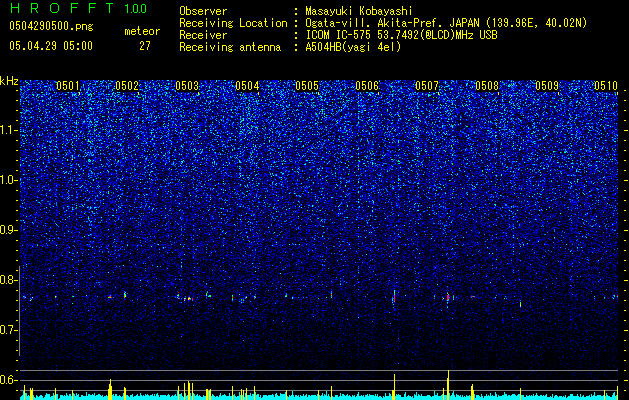This screenshot has height=400, width=629.
Task: Click the 0509 time marker
Action: tap(547, 85)
